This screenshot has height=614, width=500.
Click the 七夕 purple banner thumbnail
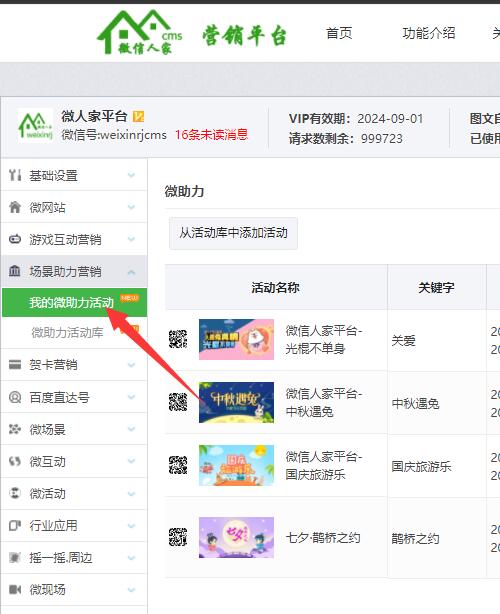(236, 537)
